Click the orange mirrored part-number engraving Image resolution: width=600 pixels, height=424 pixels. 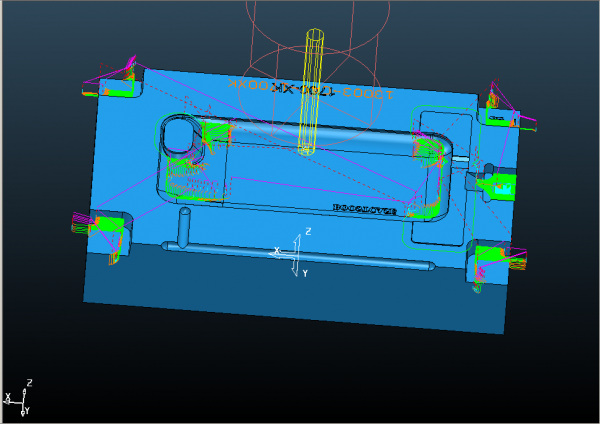(310, 89)
